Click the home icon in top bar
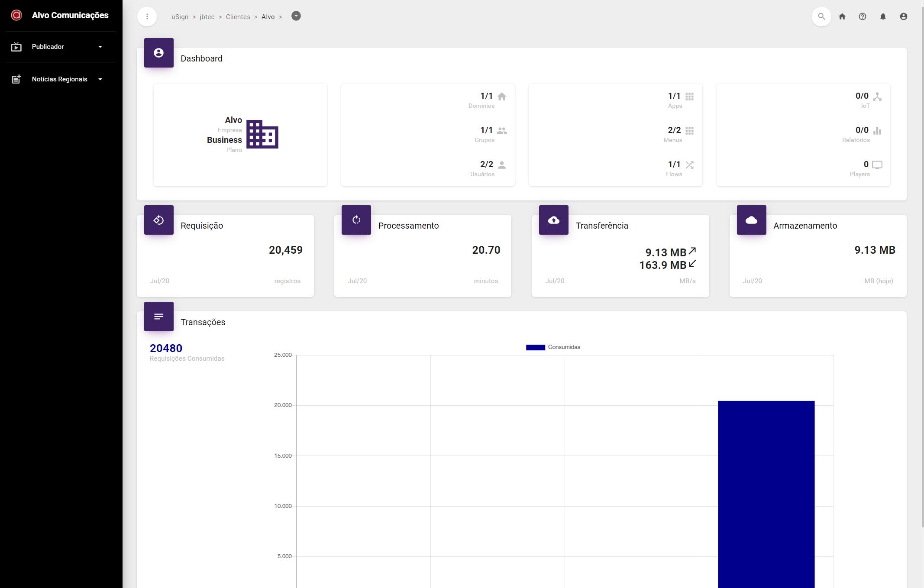The height and width of the screenshot is (588, 924). click(x=842, y=16)
